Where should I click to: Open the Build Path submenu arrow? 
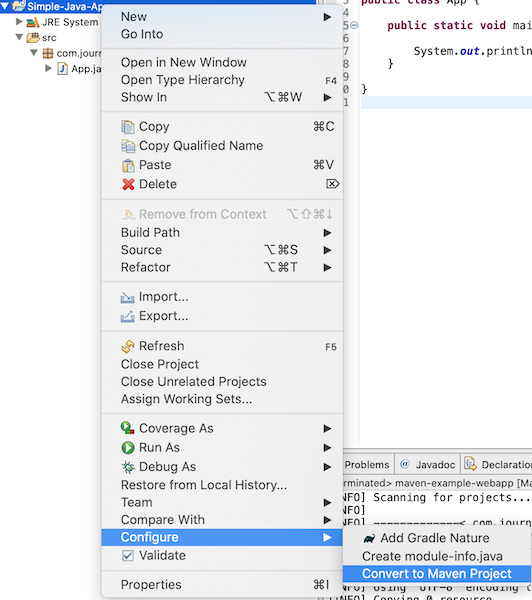point(327,233)
